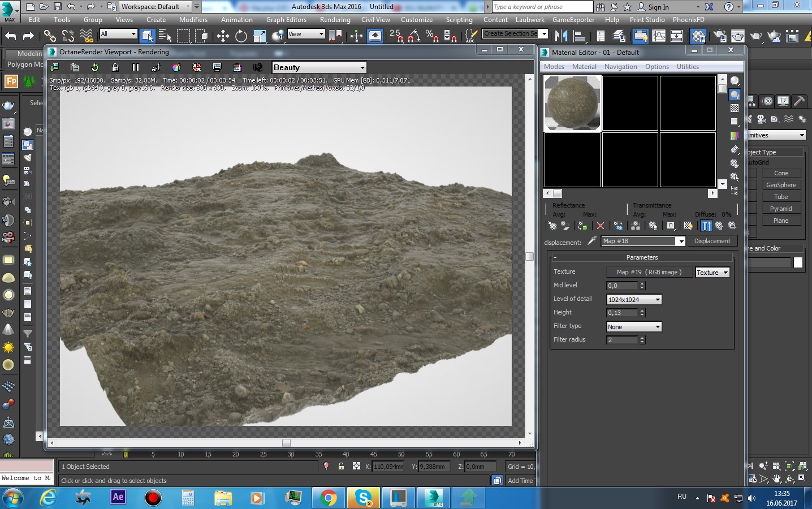Toggle the selection lock in status bar
812x509 pixels.
click(341, 467)
